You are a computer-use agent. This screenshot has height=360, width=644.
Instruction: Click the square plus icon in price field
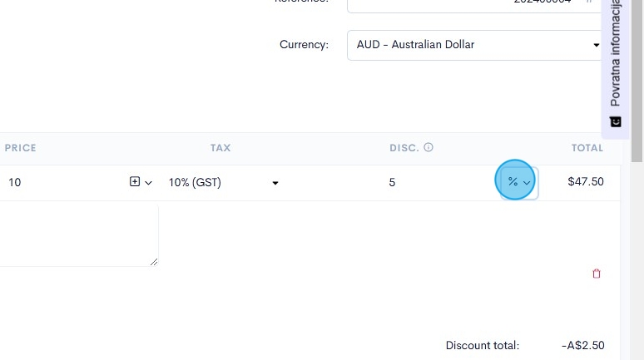[x=135, y=181]
